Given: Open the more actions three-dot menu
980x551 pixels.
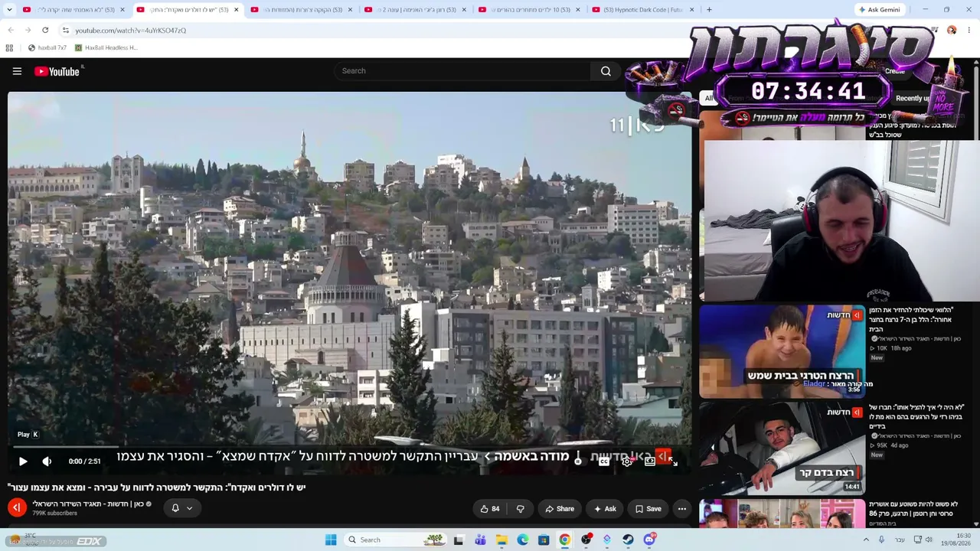Looking at the screenshot, I should click(x=682, y=509).
